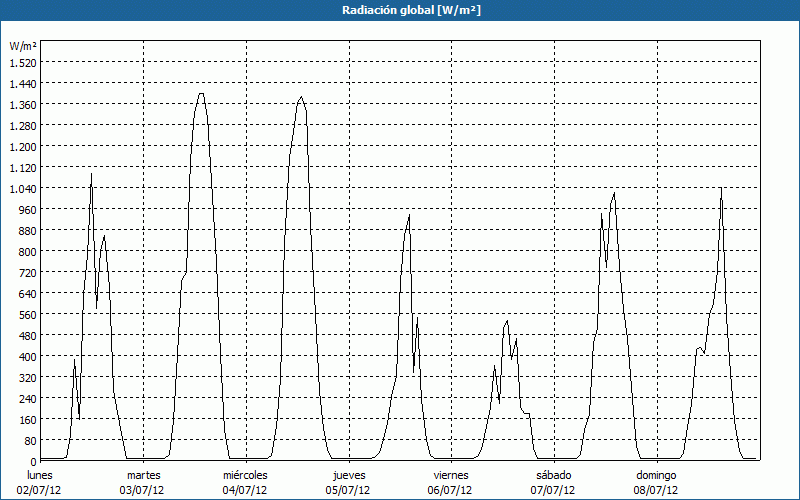Click the 160 y-axis value

[x=28, y=419]
